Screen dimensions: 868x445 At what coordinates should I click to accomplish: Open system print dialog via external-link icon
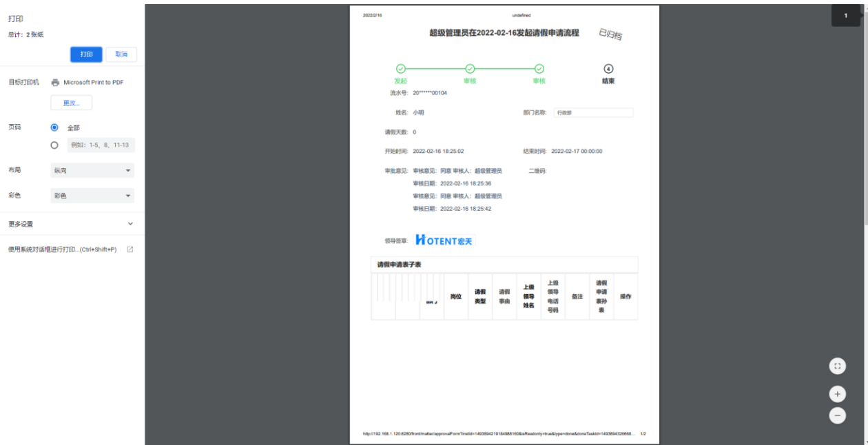point(130,249)
